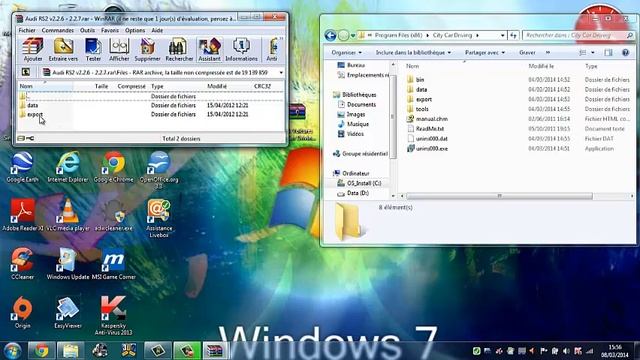Select the MSI Game Corner desktop icon

[x=113, y=264]
